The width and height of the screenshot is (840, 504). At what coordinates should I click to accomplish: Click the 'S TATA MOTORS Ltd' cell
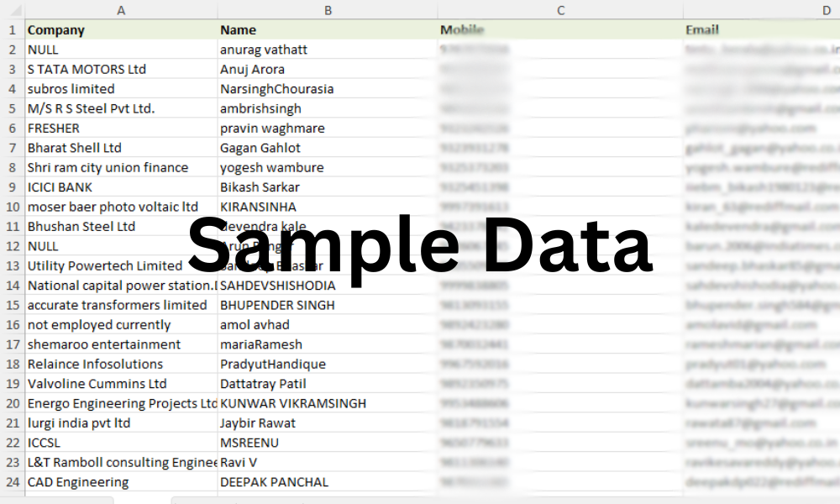[x=121, y=69]
